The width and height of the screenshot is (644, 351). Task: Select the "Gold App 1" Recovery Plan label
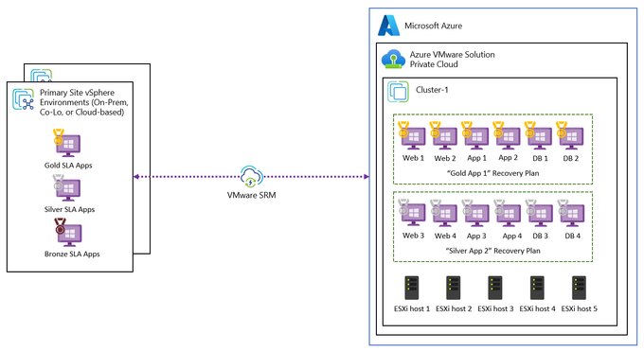point(492,173)
